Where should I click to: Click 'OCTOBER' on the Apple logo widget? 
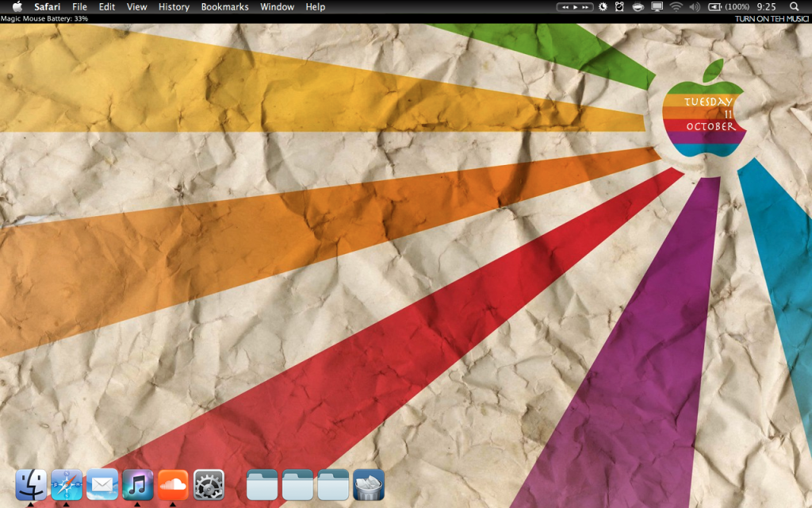[x=711, y=126]
